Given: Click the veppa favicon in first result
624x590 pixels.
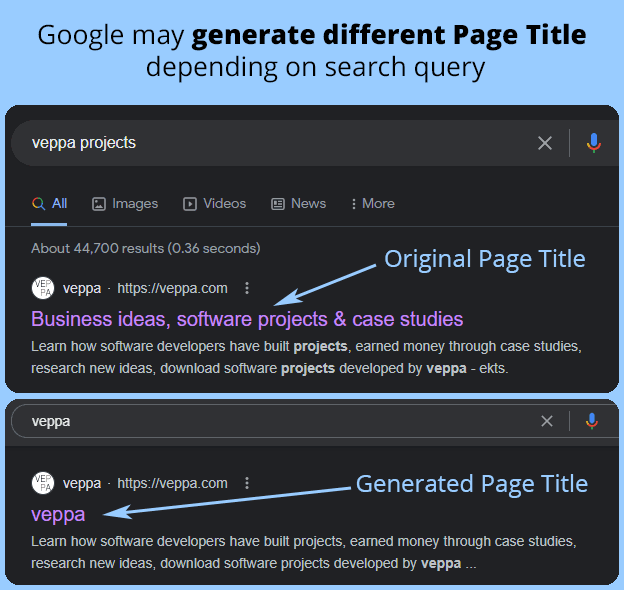Looking at the screenshot, I should (43, 288).
